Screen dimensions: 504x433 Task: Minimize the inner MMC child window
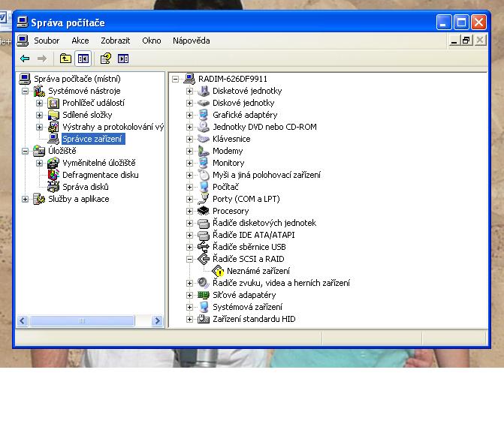pyautogui.click(x=454, y=41)
